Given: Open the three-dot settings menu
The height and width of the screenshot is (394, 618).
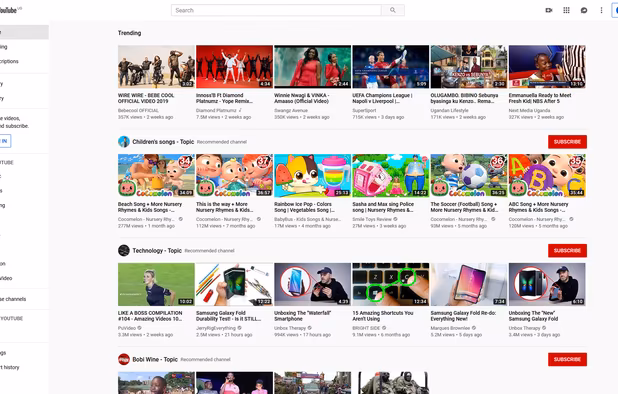Looking at the screenshot, I should 601,10.
